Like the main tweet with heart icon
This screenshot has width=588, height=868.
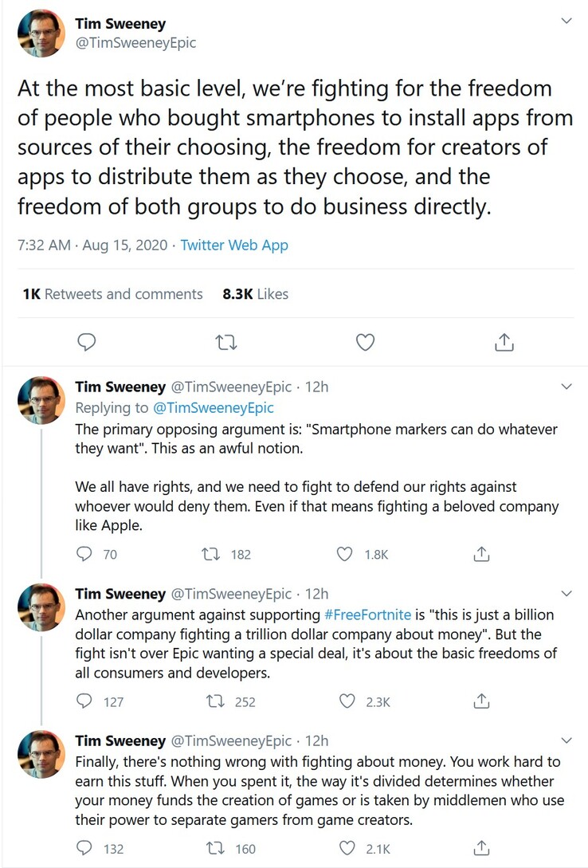click(x=365, y=343)
